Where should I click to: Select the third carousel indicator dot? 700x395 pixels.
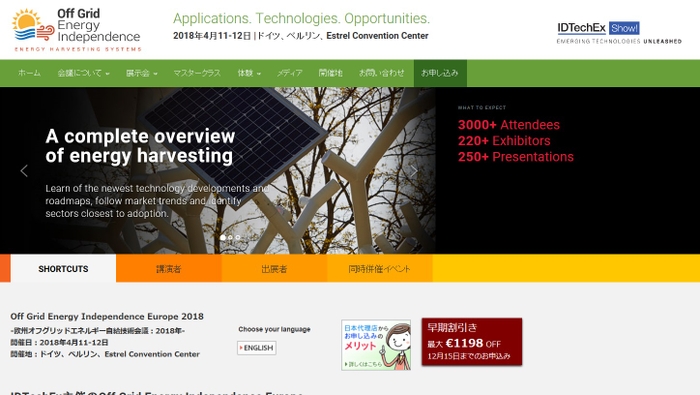[x=238, y=237]
